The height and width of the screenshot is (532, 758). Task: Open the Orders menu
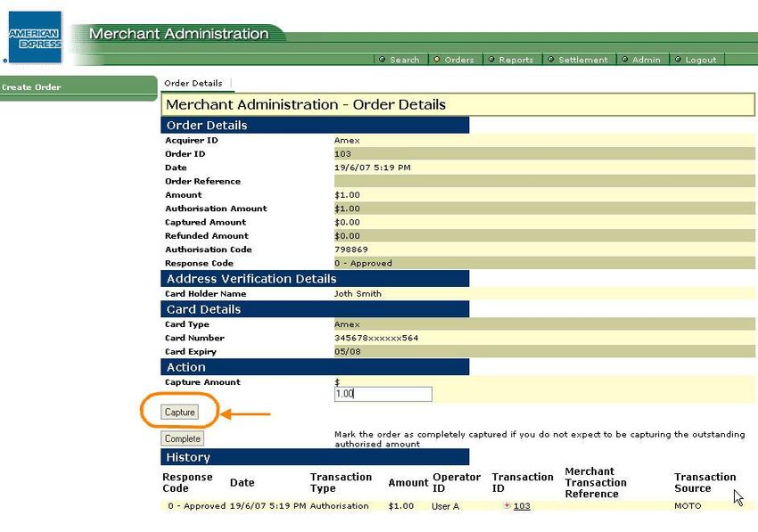point(455,60)
